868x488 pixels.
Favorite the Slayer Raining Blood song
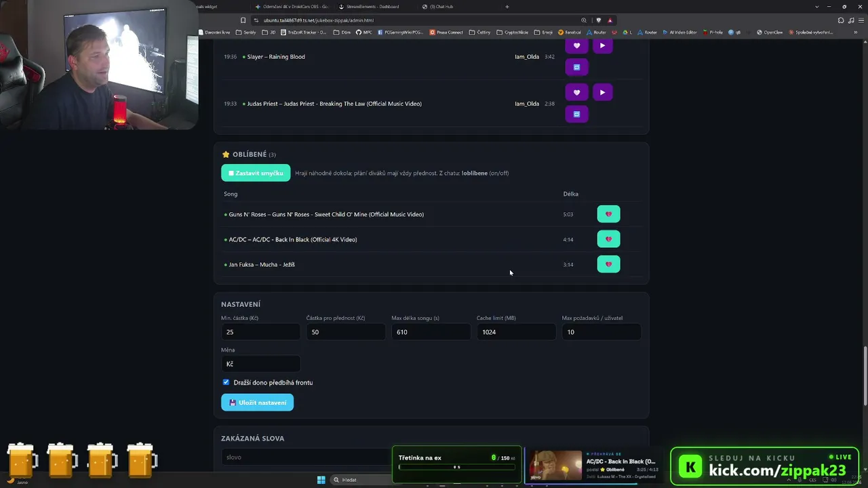tap(576, 45)
